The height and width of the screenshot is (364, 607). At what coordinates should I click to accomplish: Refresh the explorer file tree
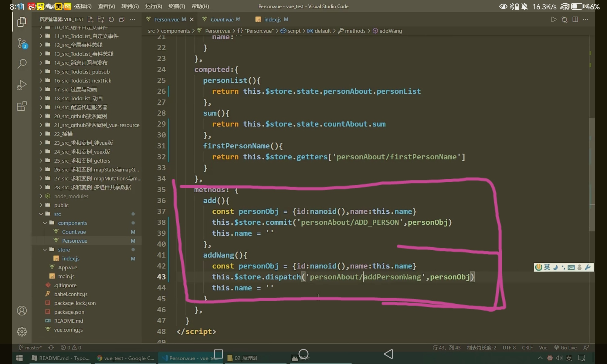coord(111,19)
